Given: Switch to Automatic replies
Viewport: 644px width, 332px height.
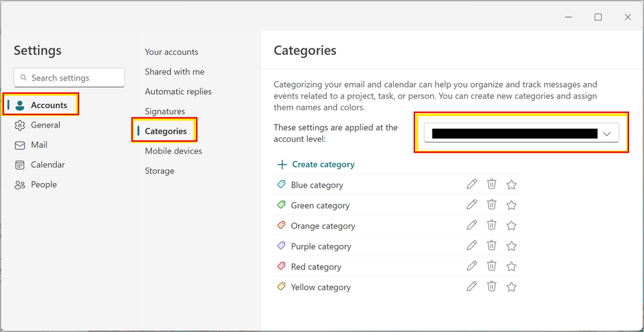Looking at the screenshot, I should [178, 92].
